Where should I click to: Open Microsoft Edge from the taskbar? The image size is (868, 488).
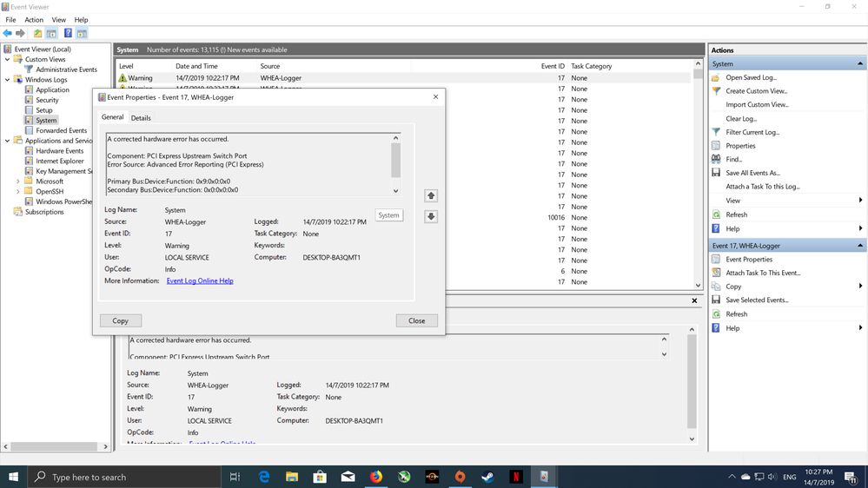pos(264,477)
